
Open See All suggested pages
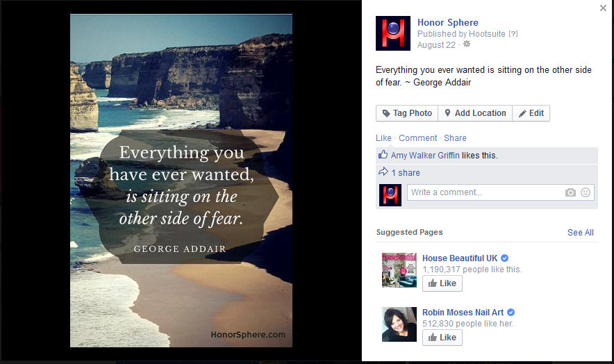point(581,232)
